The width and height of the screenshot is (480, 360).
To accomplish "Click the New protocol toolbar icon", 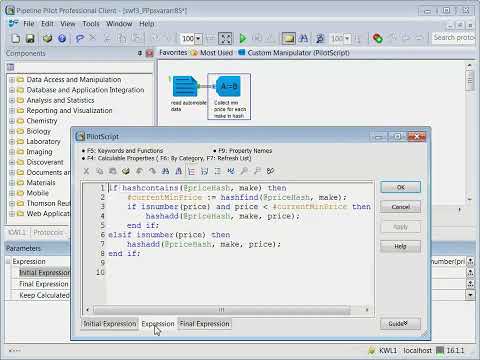I will point(15,39).
